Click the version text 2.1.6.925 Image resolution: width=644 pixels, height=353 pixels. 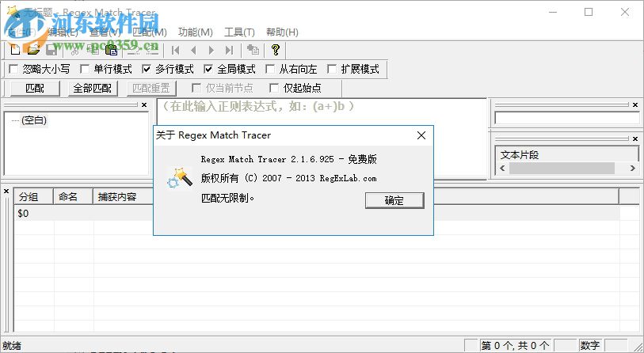point(313,159)
